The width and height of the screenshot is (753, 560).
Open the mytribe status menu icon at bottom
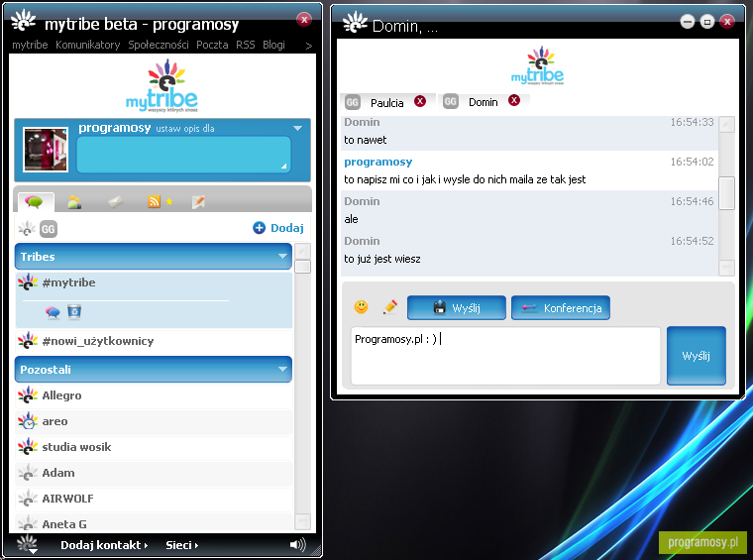tap(28, 544)
